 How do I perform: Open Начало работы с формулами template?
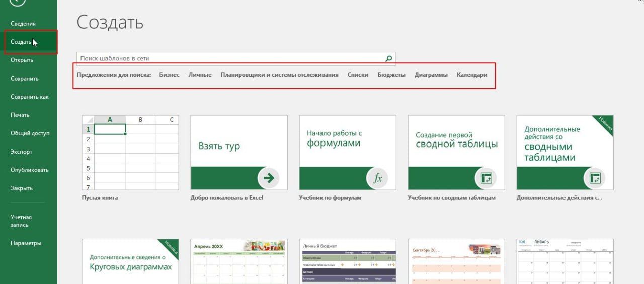(x=348, y=153)
